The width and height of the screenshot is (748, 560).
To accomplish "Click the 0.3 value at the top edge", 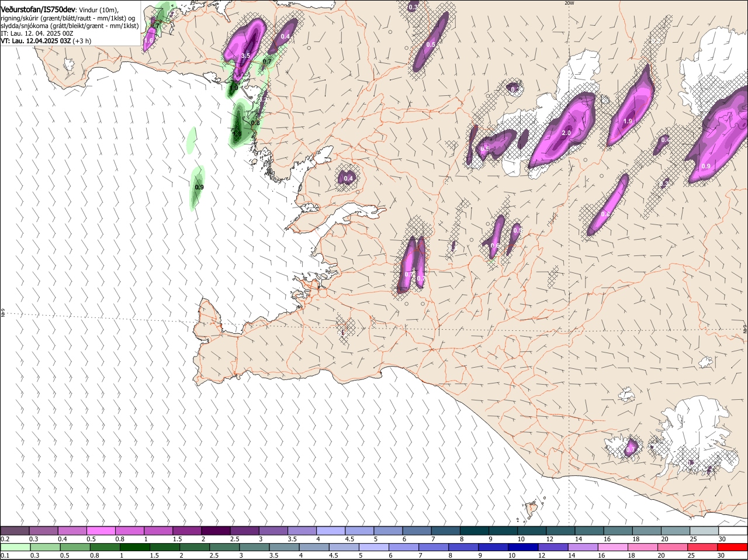I will coord(413,7).
